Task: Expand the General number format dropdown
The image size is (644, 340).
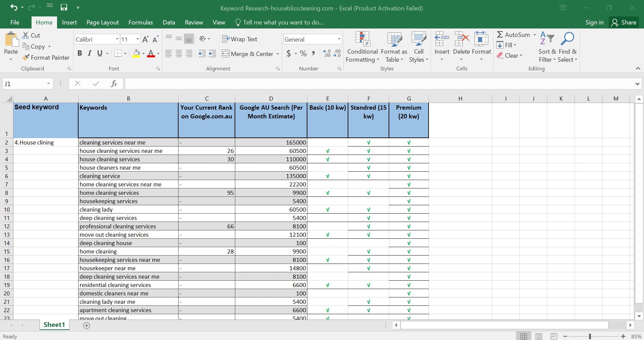Action: click(x=339, y=39)
